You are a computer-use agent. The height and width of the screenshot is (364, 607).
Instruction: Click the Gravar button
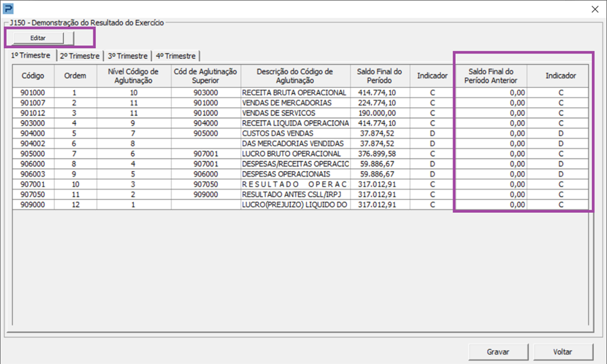(498, 352)
